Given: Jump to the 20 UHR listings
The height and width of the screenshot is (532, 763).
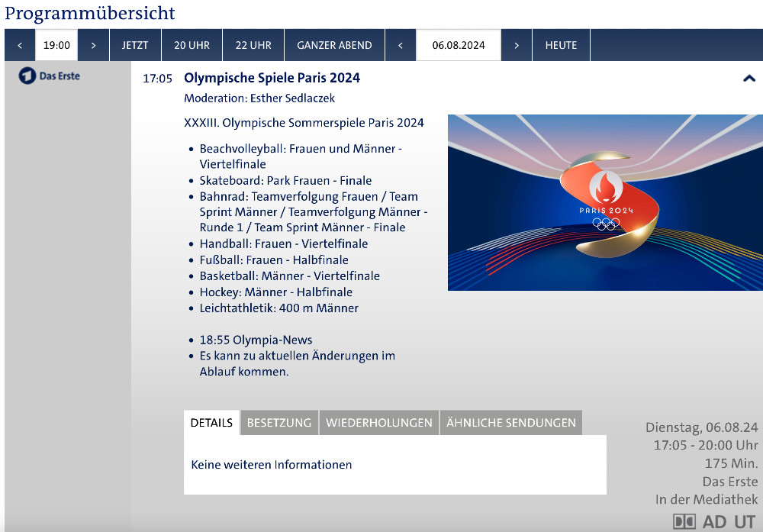Looking at the screenshot, I should [192, 45].
